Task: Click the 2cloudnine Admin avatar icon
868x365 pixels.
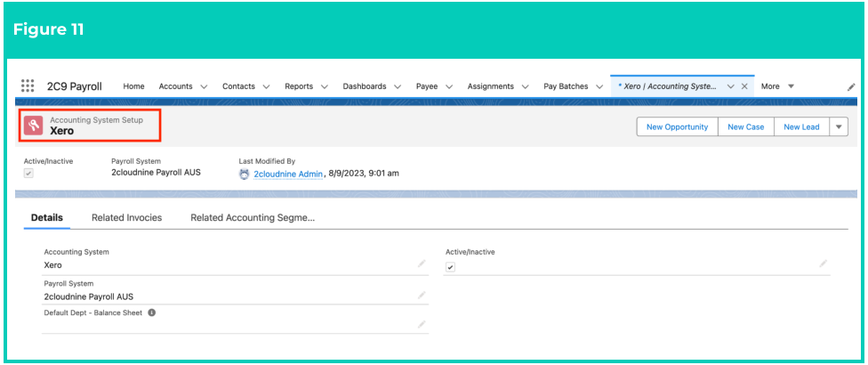Action: point(244,174)
